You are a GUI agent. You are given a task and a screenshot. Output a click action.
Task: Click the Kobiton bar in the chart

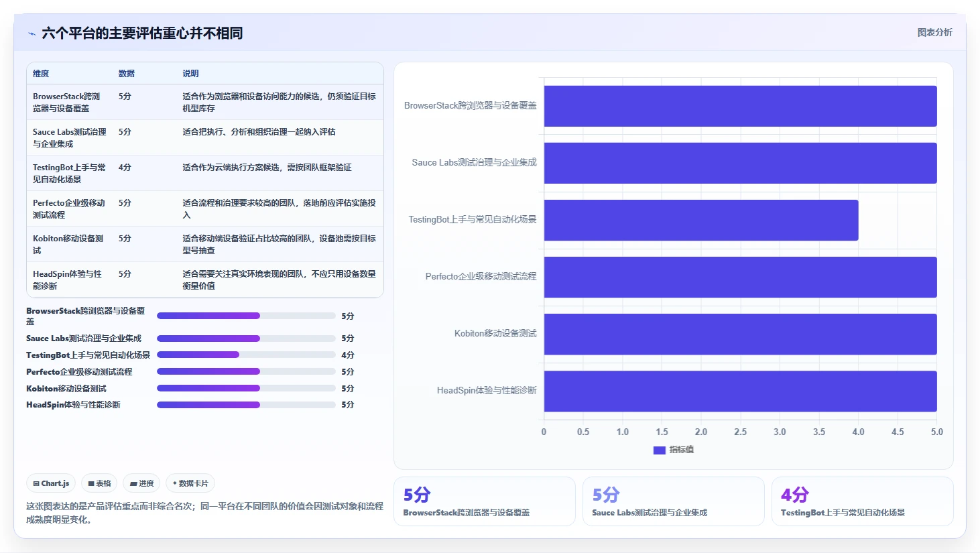point(740,334)
